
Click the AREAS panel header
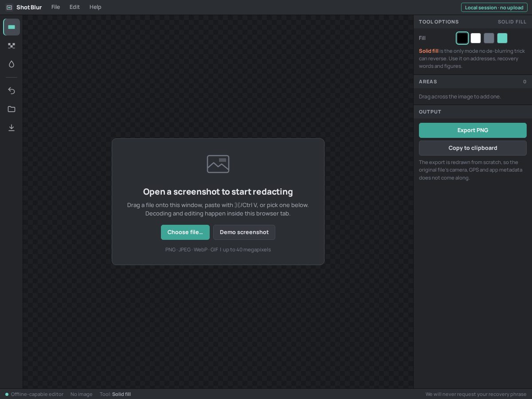coord(473,82)
